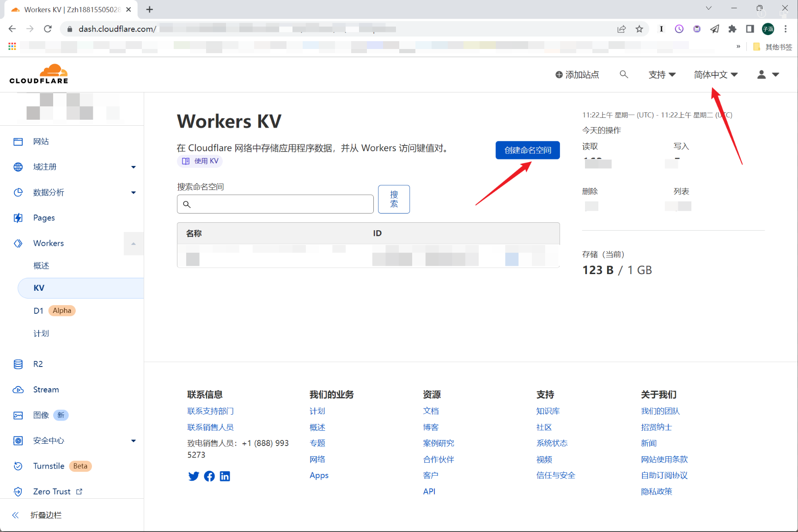Viewport: 798px width, 532px height.
Task: Expand the 安全中心 dropdown arrow
Action: pyautogui.click(x=134, y=441)
